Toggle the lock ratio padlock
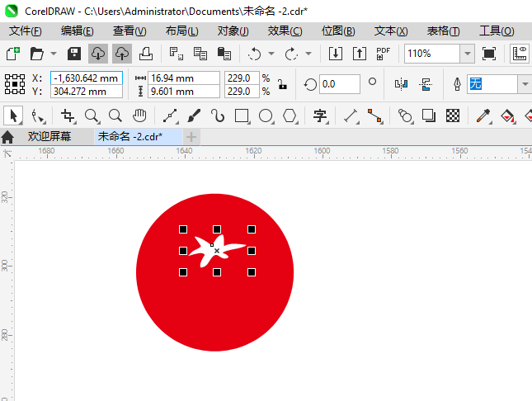The width and height of the screenshot is (532, 401). [282, 84]
